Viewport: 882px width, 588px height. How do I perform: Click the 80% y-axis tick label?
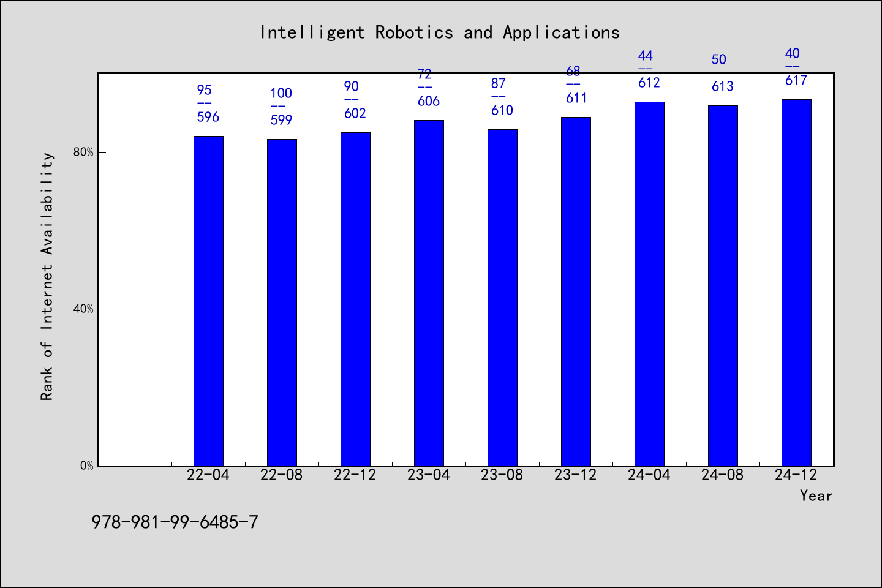click(x=83, y=153)
